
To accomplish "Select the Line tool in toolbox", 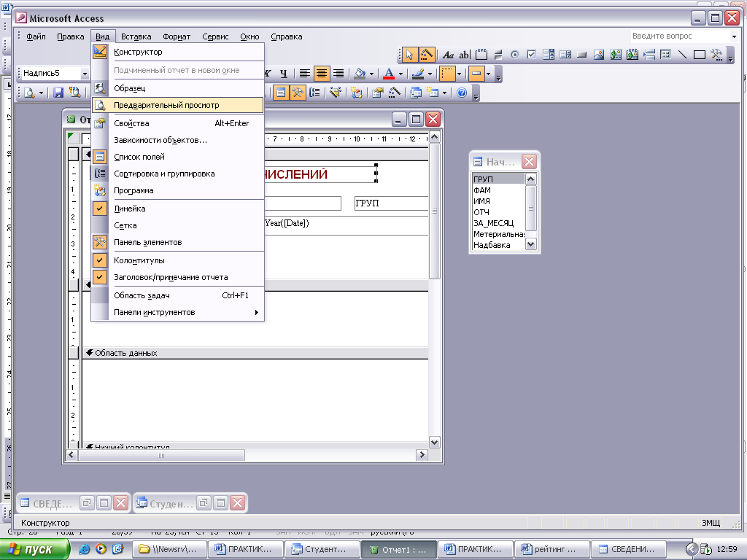I will click(x=683, y=55).
